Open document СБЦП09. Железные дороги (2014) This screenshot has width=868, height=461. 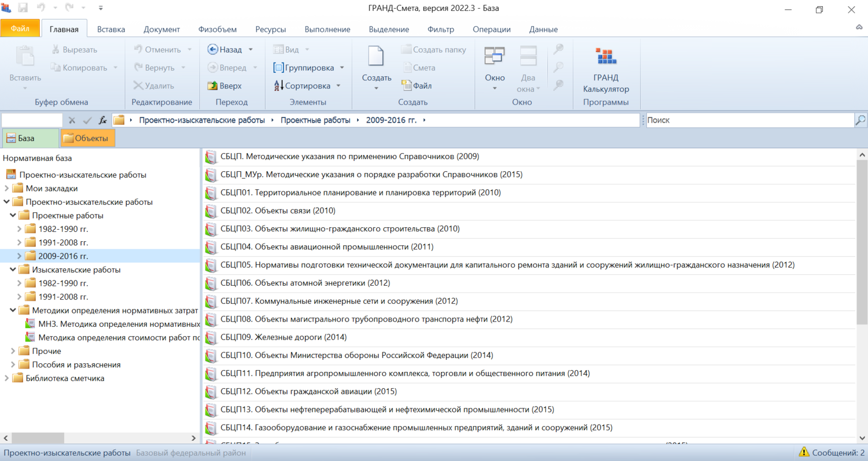[x=283, y=337]
